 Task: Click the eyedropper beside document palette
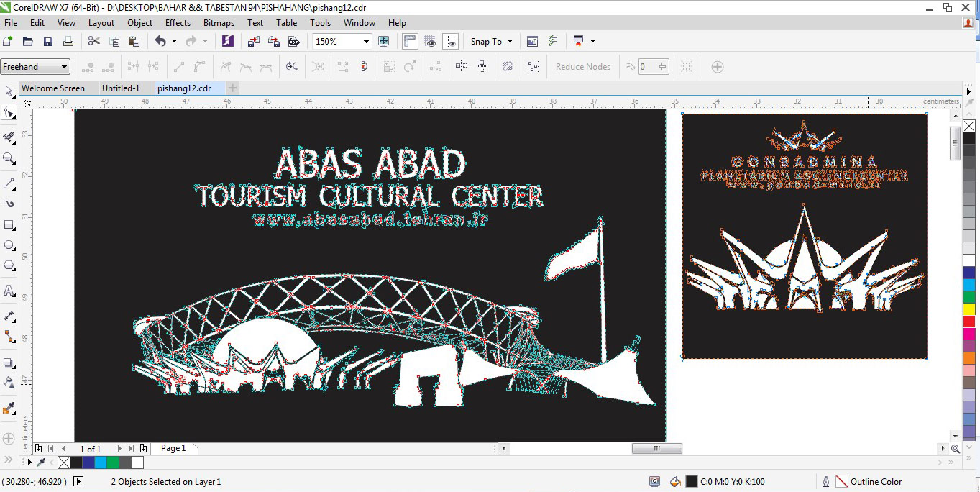coord(41,463)
